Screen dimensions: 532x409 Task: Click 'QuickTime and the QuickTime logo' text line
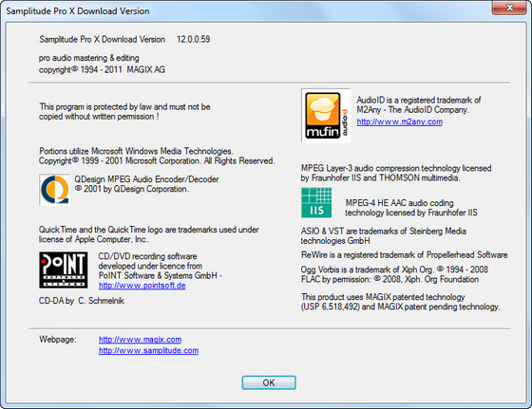pos(148,230)
